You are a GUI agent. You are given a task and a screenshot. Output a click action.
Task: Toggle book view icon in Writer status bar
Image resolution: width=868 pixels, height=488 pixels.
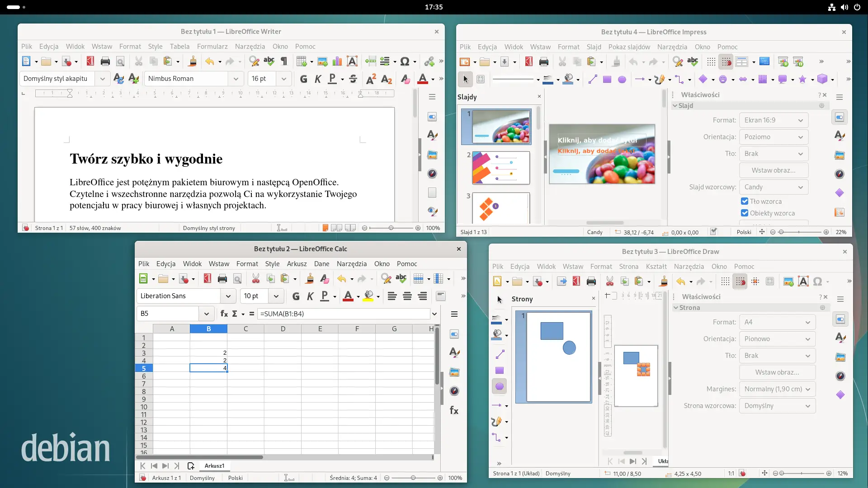(350, 228)
